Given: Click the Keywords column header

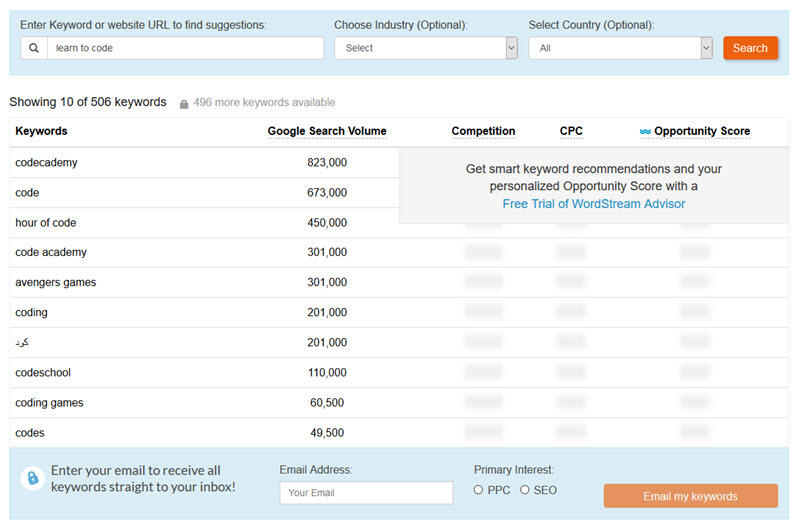Looking at the screenshot, I should pos(41,131).
